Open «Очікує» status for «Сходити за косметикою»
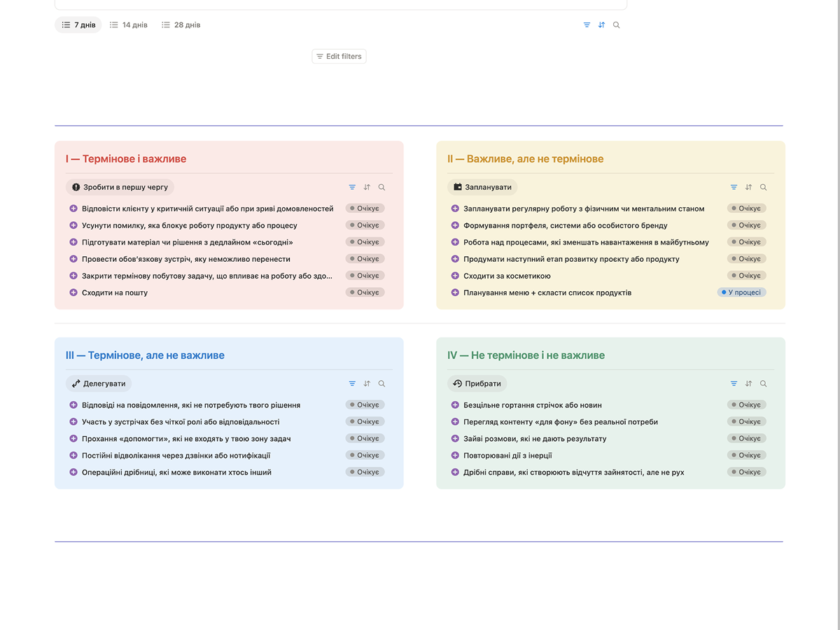This screenshot has width=840, height=630. point(746,276)
